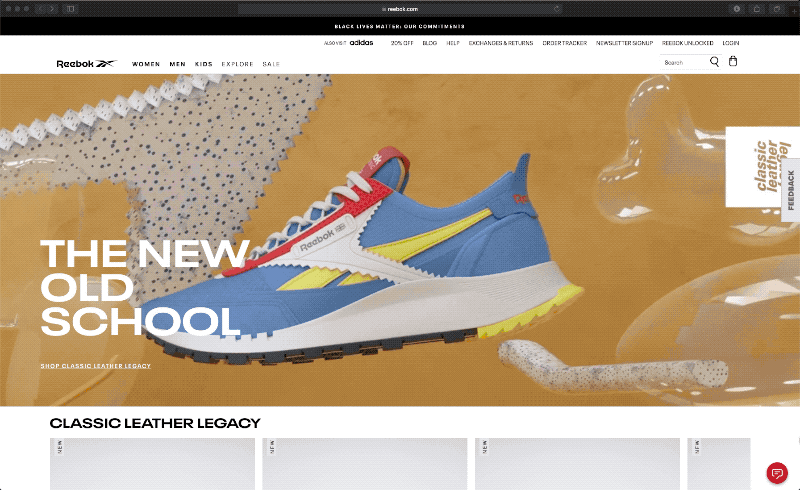Click the search magnifier icon
The width and height of the screenshot is (800, 490).
[x=714, y=62]
